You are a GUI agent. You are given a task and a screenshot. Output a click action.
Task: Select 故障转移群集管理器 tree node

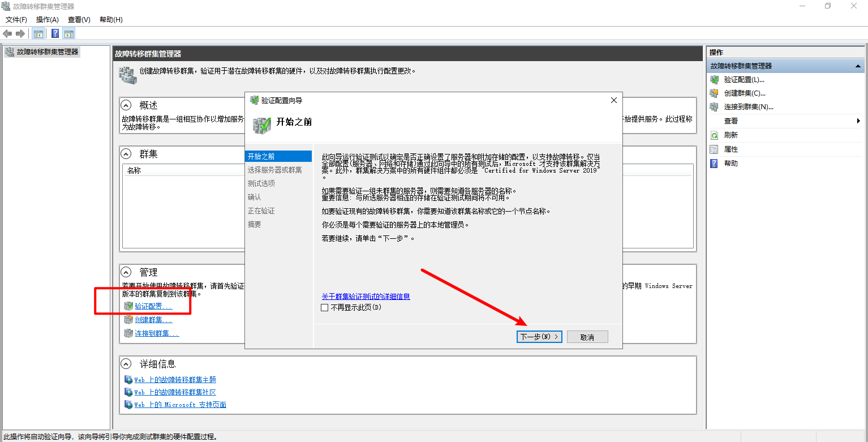click(48, 52)
